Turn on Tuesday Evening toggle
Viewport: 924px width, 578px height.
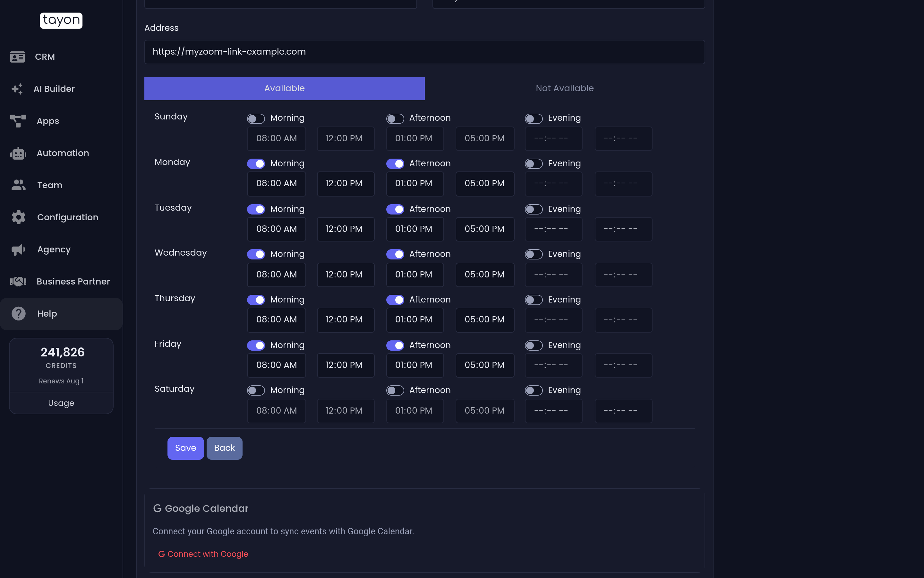click(x=534, y=209)
